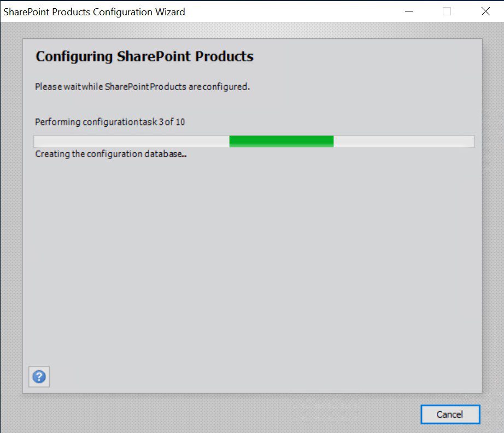Click the 3 of 10 task counter

(x=172, y=122)
